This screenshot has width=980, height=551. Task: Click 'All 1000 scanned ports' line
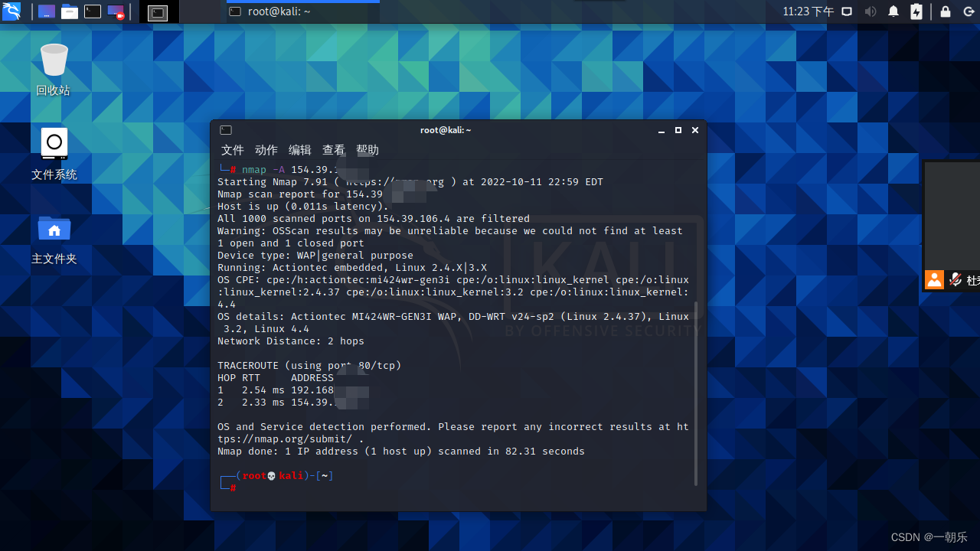374,219
